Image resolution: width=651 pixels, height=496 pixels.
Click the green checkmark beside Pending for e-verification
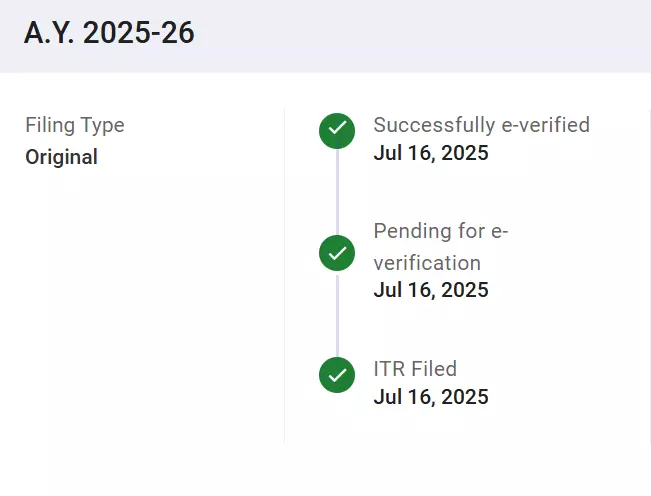pos(337,253)
